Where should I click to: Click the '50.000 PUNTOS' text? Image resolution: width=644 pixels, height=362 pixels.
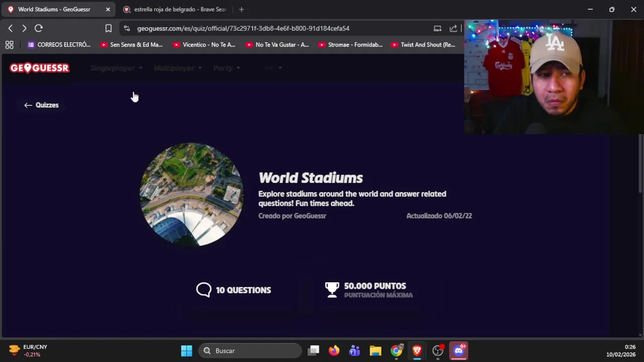pyautogui.click(x=375, y=286)
